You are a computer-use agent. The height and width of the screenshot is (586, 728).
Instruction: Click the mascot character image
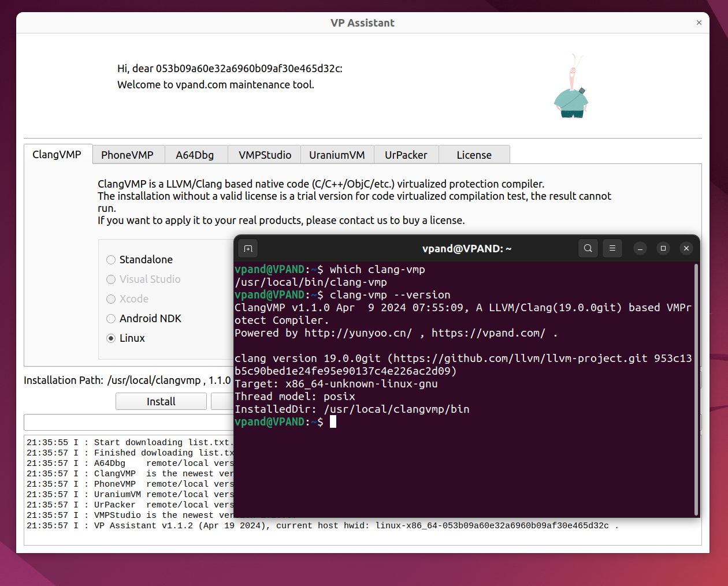pos(571,87)
